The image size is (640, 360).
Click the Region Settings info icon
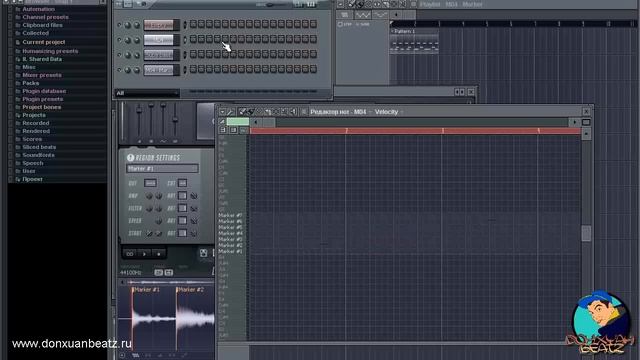click(x=130, y=158)
